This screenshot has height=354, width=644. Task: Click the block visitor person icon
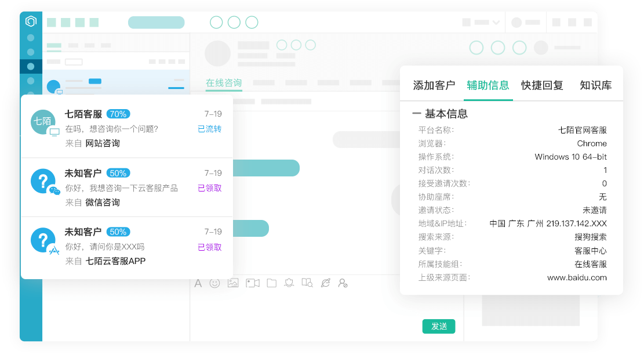point(343,283)
